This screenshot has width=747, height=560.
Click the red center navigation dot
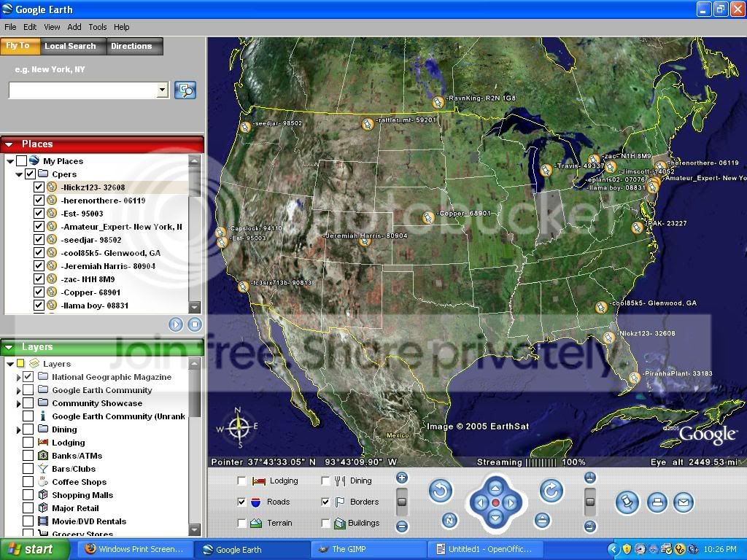click(x=495, y=503)
